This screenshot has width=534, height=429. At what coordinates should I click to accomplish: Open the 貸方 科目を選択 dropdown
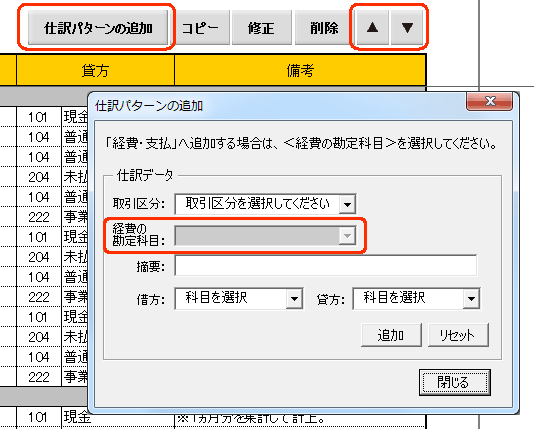(416, 299)
